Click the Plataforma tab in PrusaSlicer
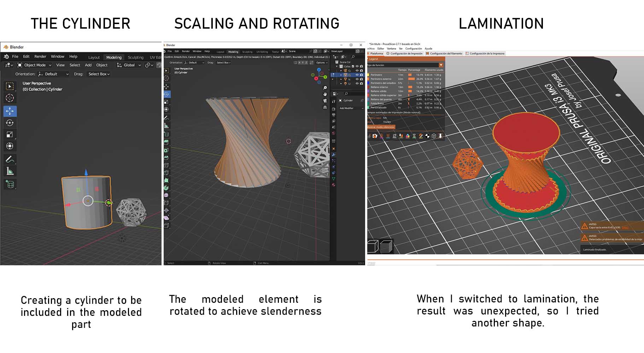 (376, 53)
